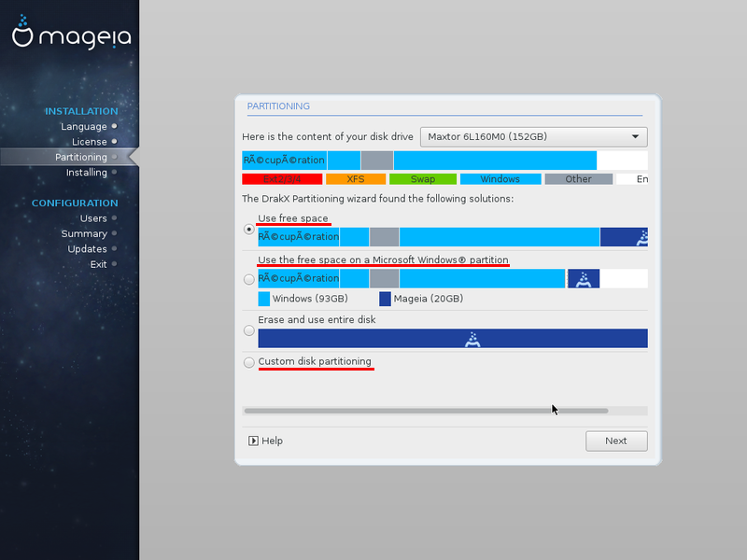The height and width of the screenshot is (560, 747).
Task: Click the Mageia icon in the Windows partition option bar
Action: tap(584, 279)
